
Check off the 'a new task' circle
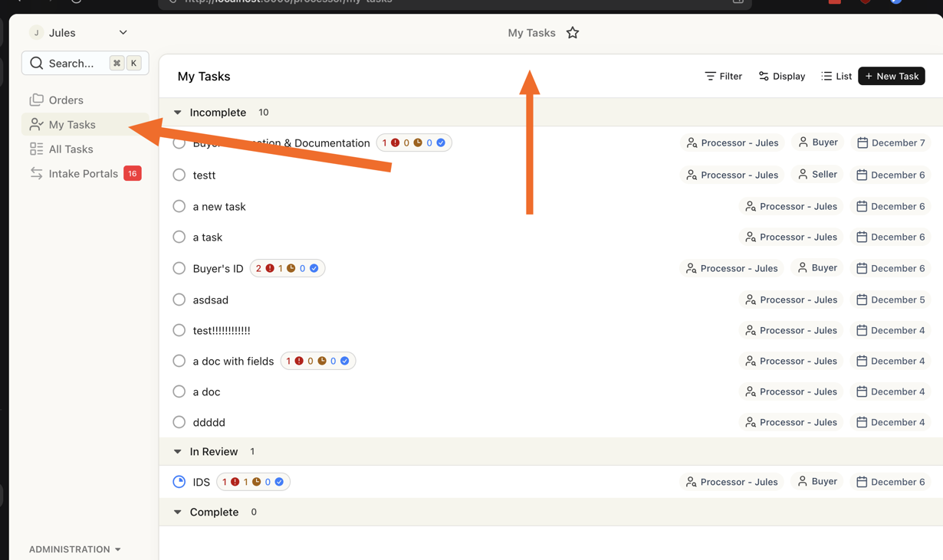[179, 207]
